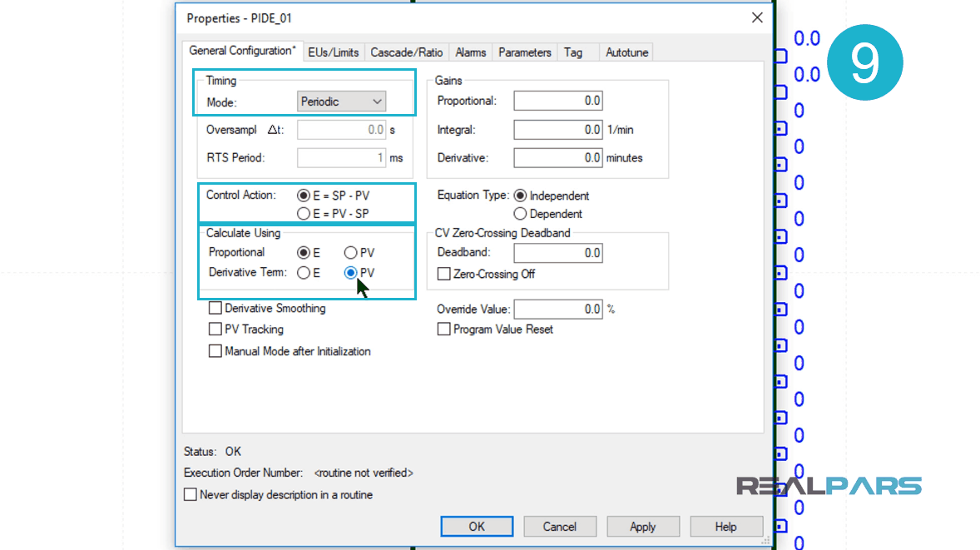The height and width of the screenshot is (550, 980).
Task: Check Never display description in a routine
Action: (x=191, y=494)
